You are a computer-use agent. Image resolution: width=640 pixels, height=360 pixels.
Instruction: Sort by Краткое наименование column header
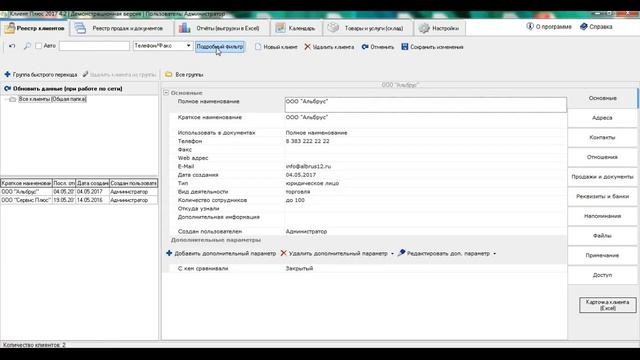coord(26,183)
